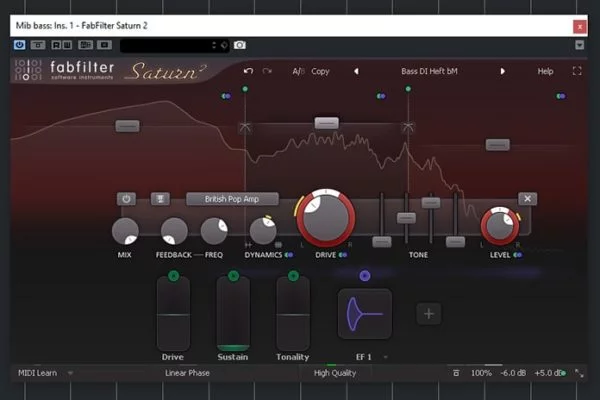Expand the EF 1 dropdown arrow
The image size is (600, 400).
point(385,358)
